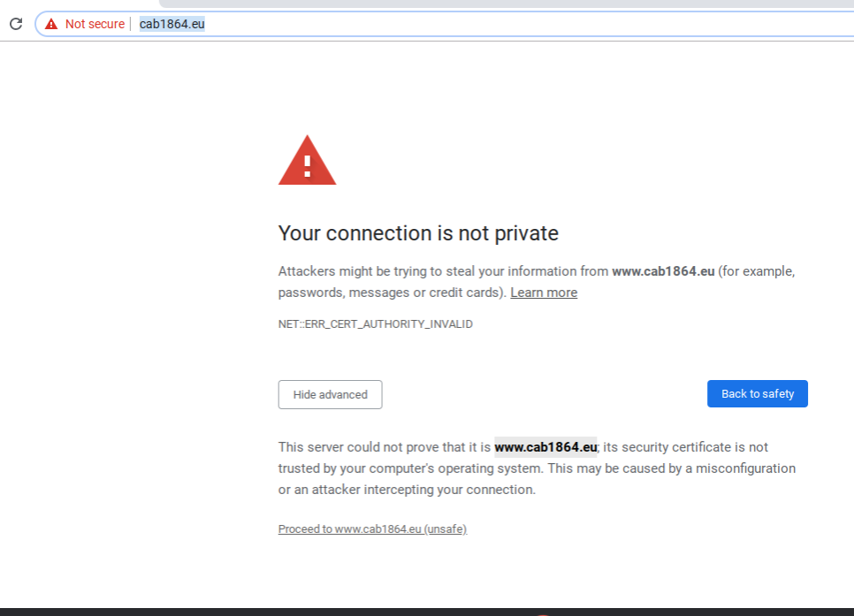
Task: Click highlighted www.cab1864.eu in the advanced text
Action: [545, 447]
